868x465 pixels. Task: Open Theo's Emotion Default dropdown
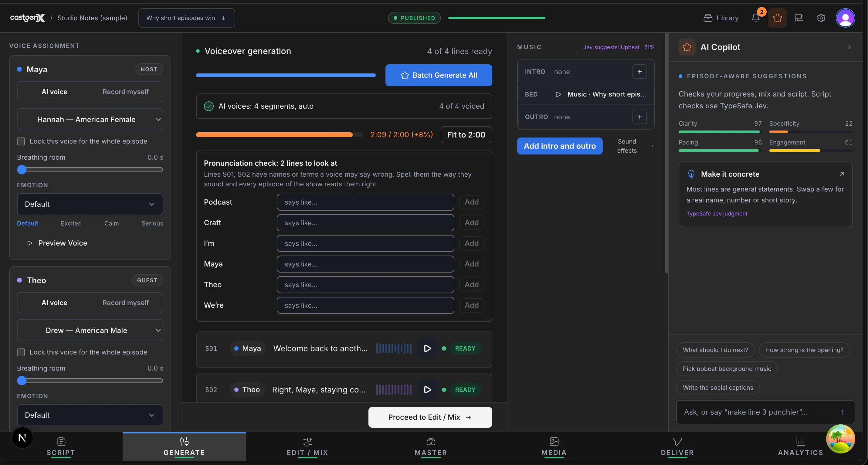click(x=90, y=415)
